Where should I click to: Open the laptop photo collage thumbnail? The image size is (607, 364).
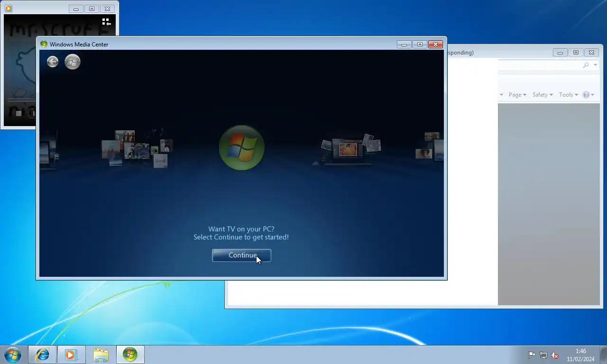[347, 150]
